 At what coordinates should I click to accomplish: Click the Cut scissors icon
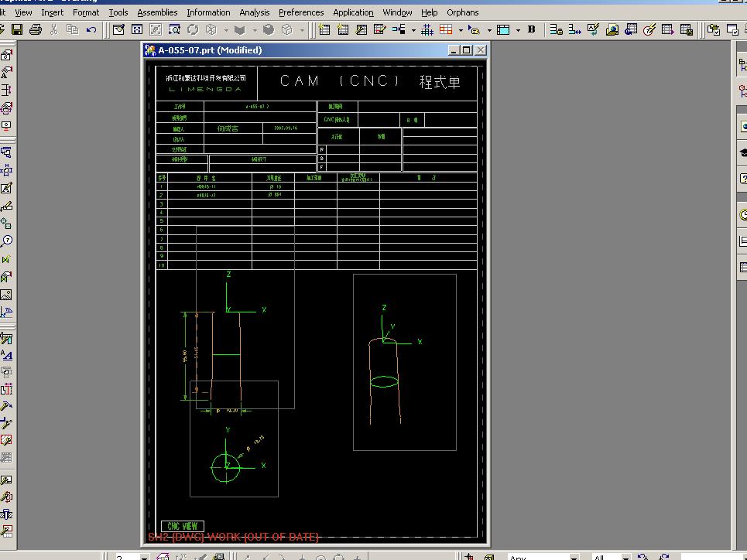point(54,30)
